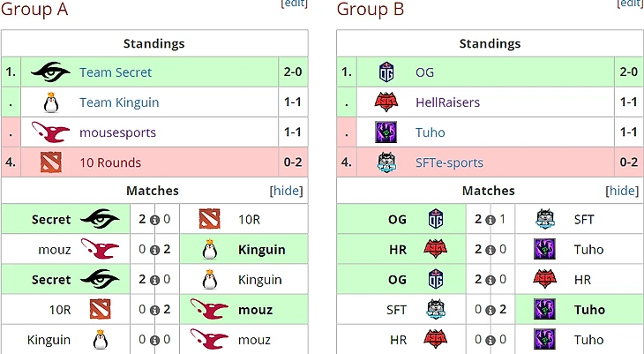Click SFTe-sports logo in Group B standings

pyautogui.click(x=386, y=162)
